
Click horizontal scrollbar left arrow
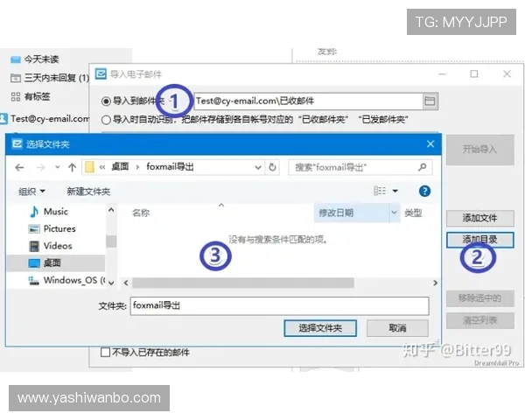(x=126, y=283)
